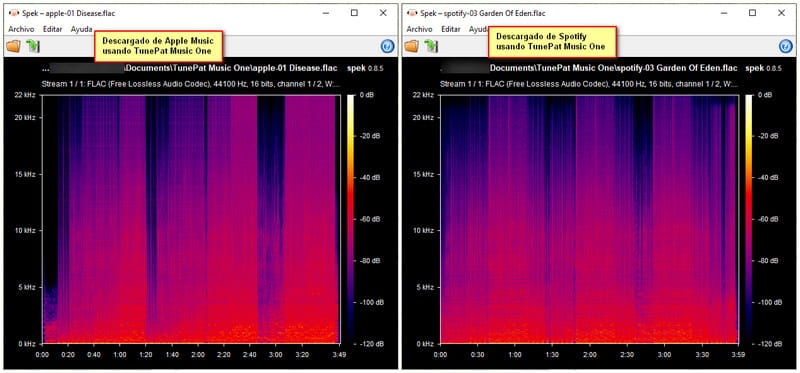Click inside the spotify-03 Garden Of Eden spectrogram plot
Screen dimensions: 800x373
(589, 219)
